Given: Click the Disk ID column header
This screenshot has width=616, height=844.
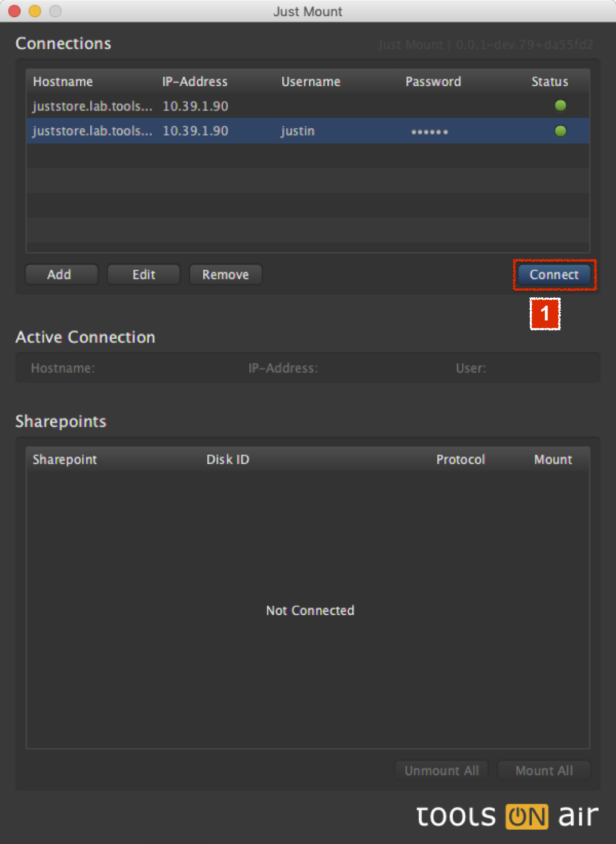Looking at the screenshot, I should 228,459.
